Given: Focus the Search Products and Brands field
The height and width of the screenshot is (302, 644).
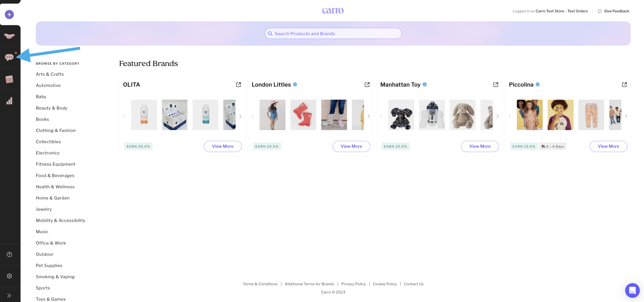Looking at the screenshot, I should tap(333, 33).
